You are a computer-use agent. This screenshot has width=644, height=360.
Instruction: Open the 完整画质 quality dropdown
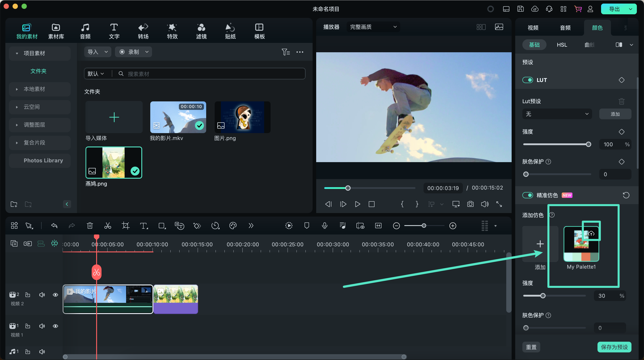click(373, 27)
